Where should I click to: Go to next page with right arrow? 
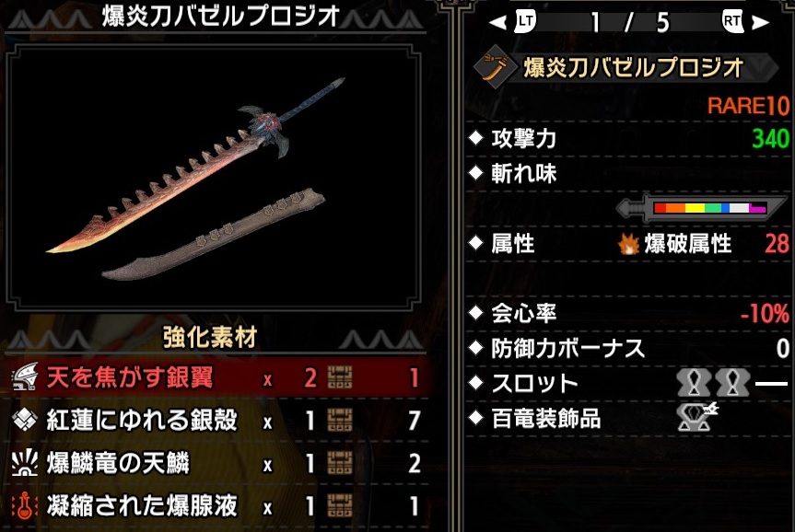[x=761, y=22]
